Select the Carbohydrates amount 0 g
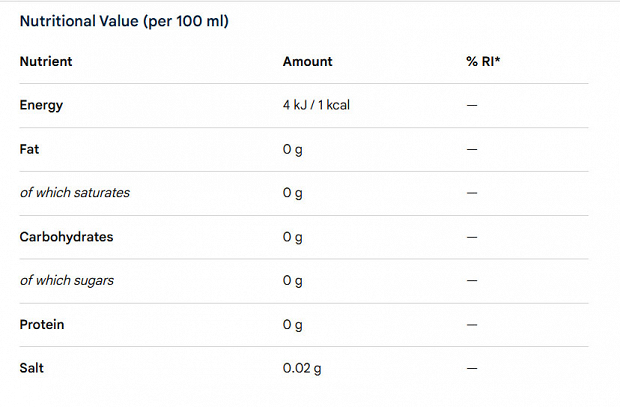 click(293, 237)
